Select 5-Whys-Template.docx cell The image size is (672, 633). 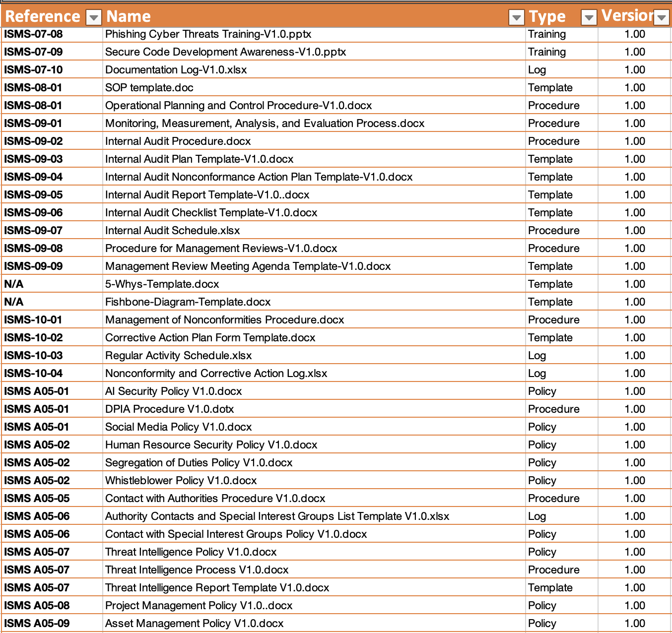pyautogui.click(x=314, y=284)
